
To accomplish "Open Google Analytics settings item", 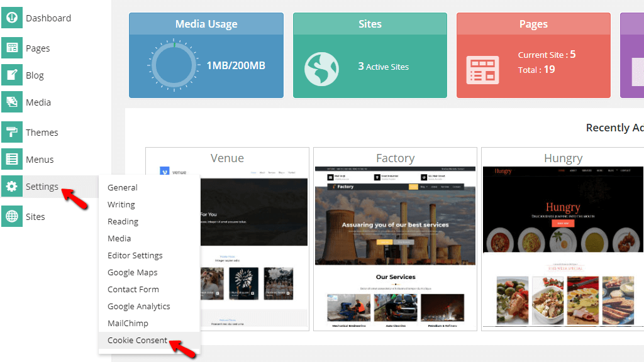I will (139, 307).
